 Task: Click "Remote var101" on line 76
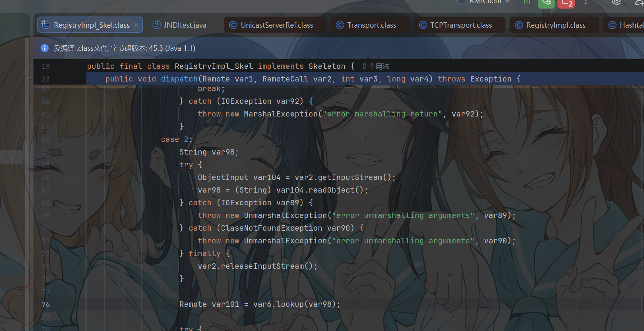tap(209, 304)
